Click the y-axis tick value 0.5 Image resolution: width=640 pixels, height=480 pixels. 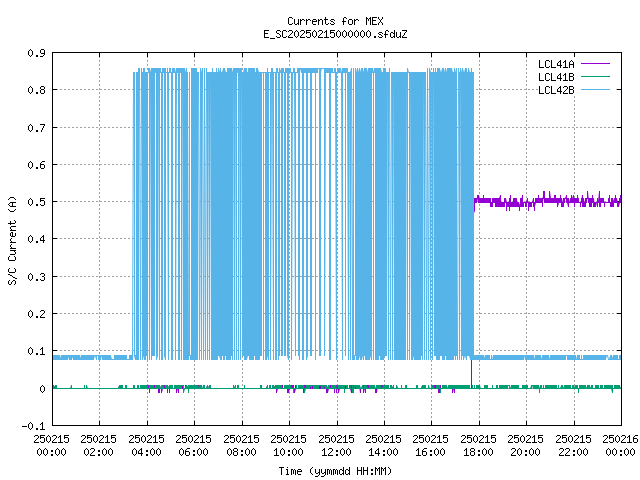36,202
